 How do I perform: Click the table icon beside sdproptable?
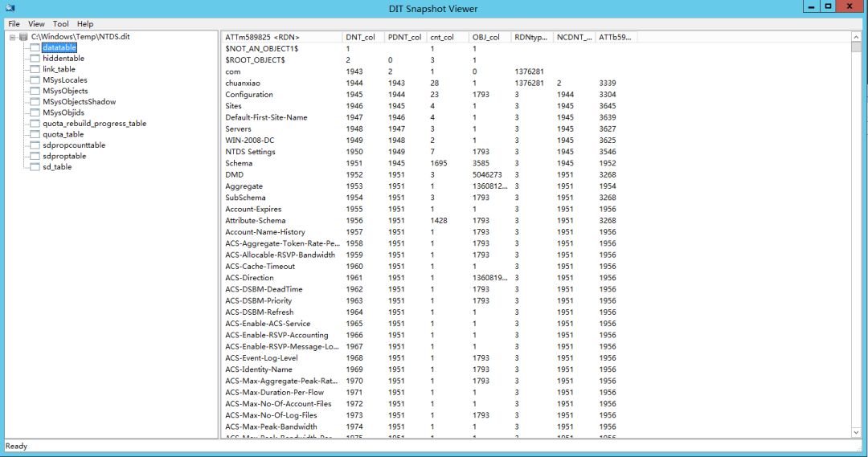click(x=35, y=156)
